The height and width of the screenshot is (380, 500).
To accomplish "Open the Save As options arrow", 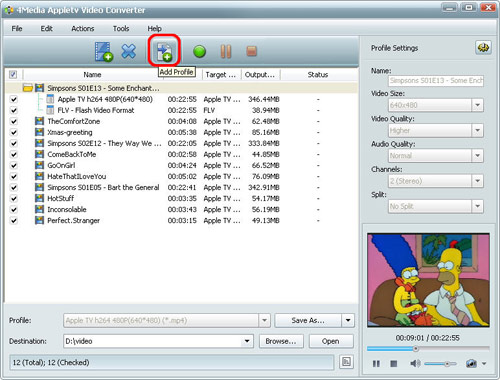I will tap(348, 320).
